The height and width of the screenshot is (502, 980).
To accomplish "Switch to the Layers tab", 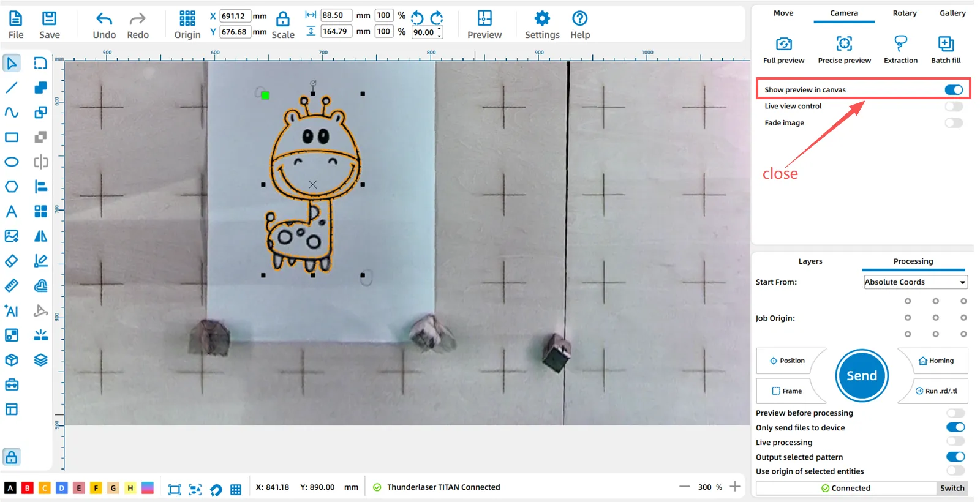I will coord(810,261).
